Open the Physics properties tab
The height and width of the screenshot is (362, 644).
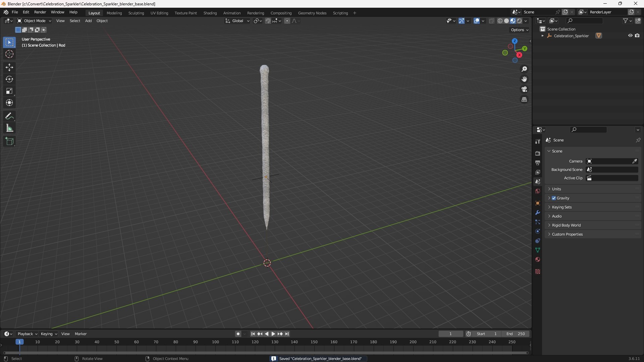[538, 231]
